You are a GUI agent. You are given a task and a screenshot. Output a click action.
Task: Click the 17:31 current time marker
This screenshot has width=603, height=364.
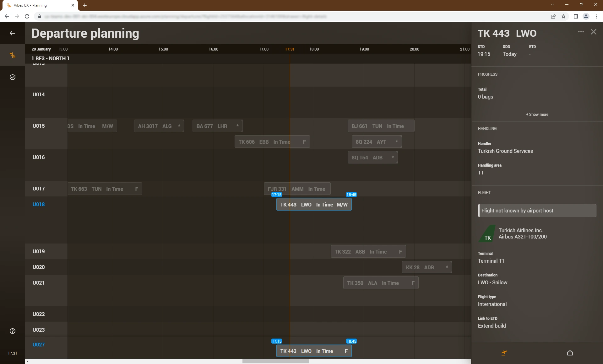[x=290, y=49]
